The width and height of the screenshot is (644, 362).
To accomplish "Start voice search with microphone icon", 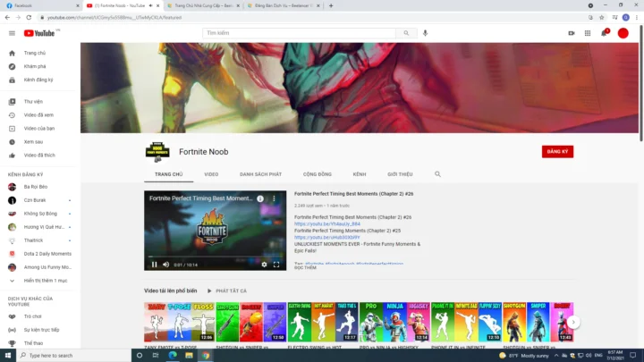I will 425,33.
